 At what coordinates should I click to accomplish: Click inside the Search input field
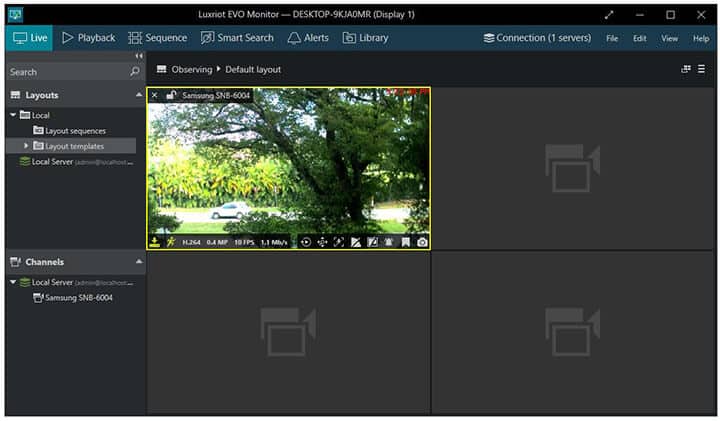pyautogui.click(x=65, y=72)
